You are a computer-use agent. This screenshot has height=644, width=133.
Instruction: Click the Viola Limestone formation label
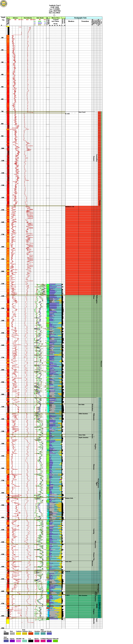coord(83,596)
